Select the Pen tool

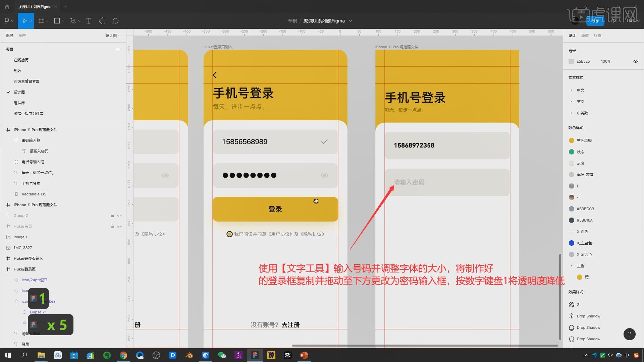pos(73,21)
